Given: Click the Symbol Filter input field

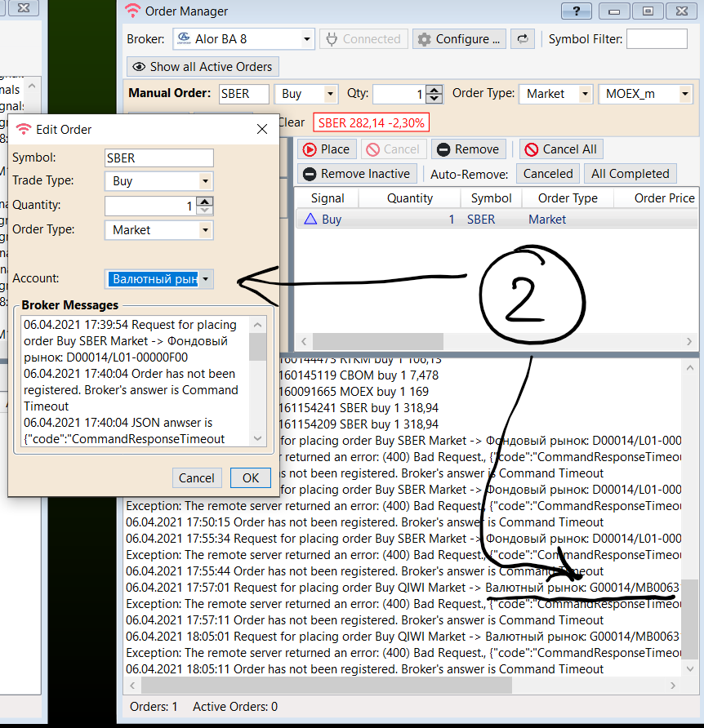Looking at the screenshot, I should (x=657, y=39).
